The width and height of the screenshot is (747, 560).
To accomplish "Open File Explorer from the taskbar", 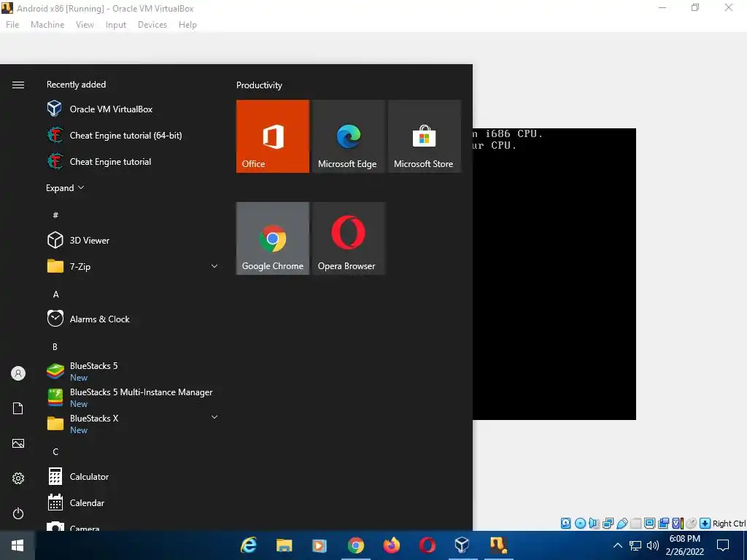I will [x=284, y=545].
